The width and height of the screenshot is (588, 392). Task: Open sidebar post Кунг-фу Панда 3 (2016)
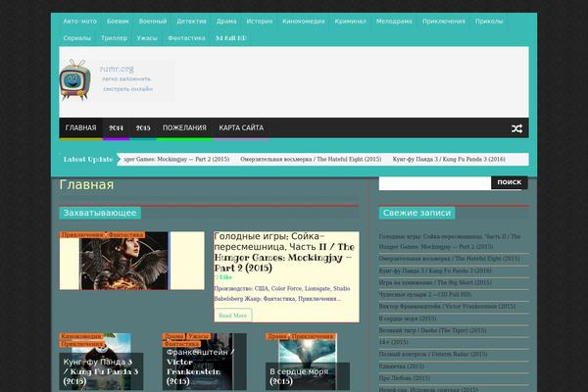[x=435, y=270]
